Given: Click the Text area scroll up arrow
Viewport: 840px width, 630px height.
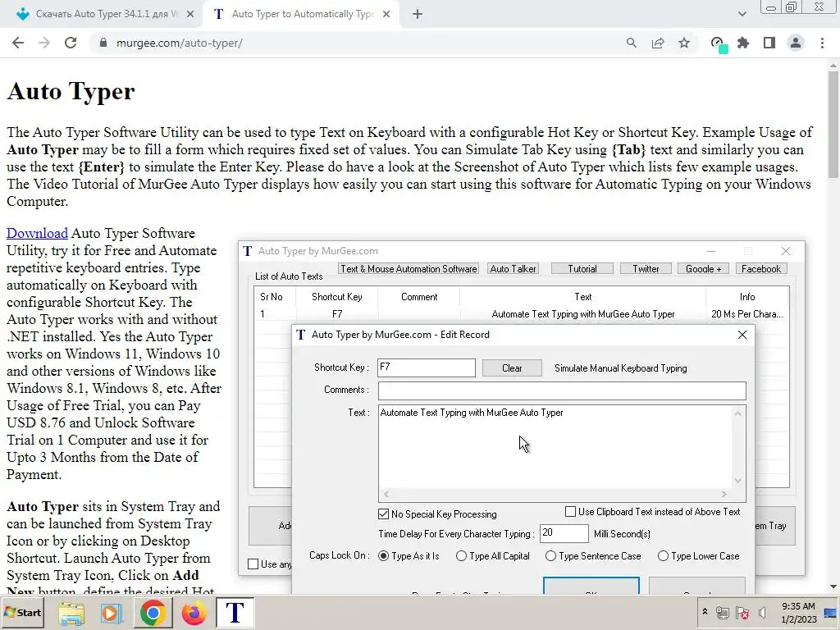Looking at the screenshot, I should 737,413.
